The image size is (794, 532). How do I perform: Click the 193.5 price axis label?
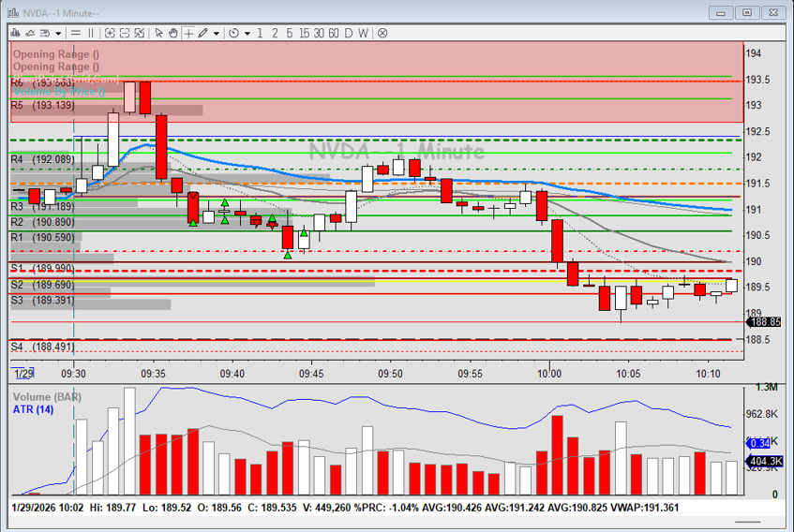click(757, 80)
